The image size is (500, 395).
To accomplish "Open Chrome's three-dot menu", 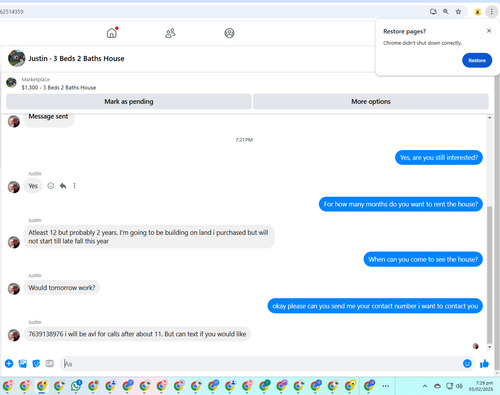I will coord(492,12).
